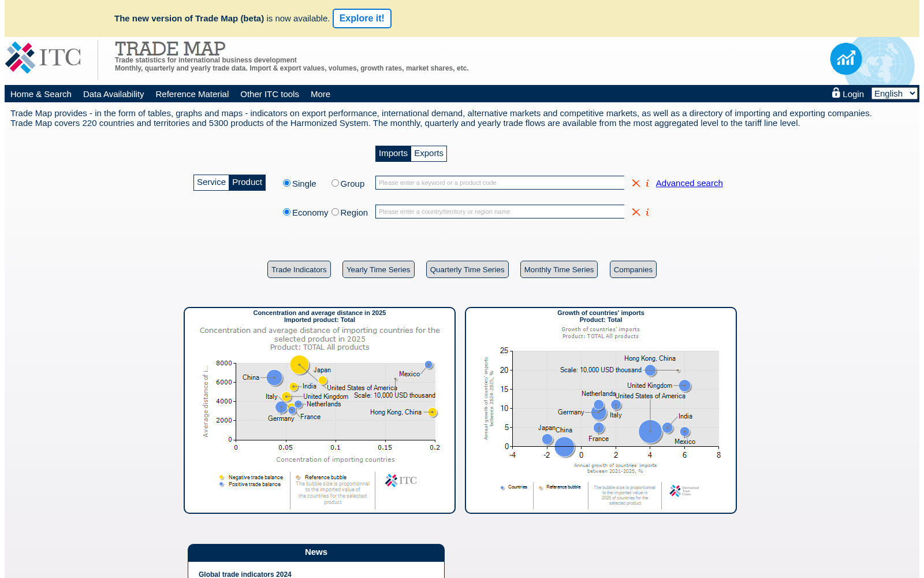Click blue Countries legend marker in growth chart
The height and width of the screenshot is (578, 924).
[x=502, y=487]
